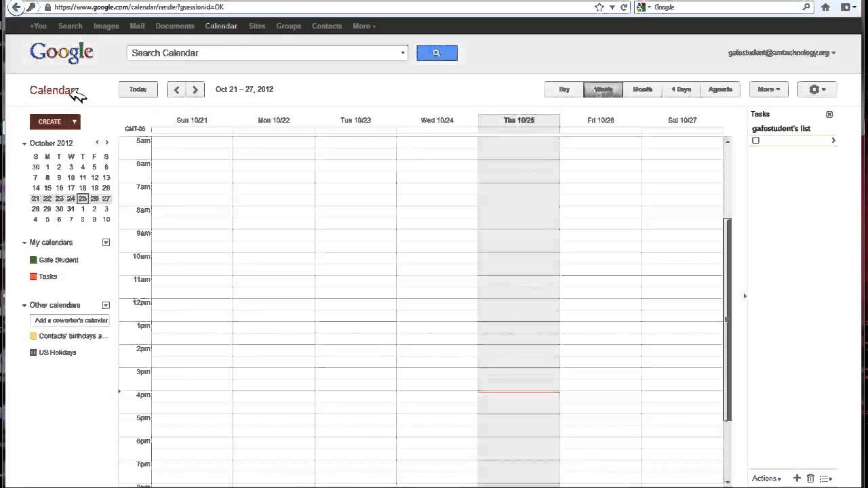Delete task using trash icon
Image resolution: width=868 pixels, height=488 pixels.
click(x=810, y=479)
